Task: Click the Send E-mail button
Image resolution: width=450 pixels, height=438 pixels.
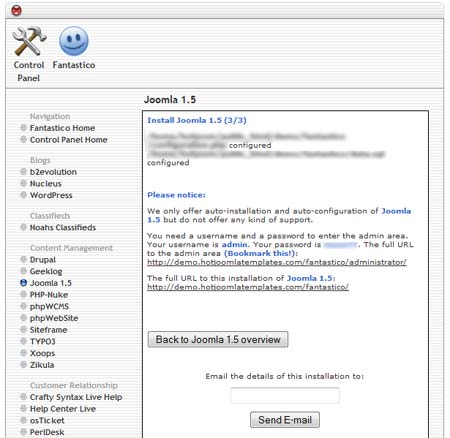Action: tap(285, 420)
